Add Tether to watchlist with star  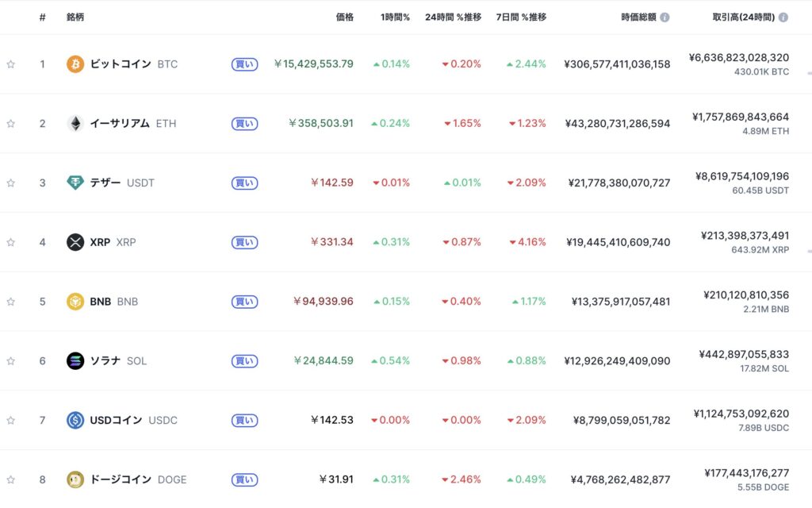[x=10, y=183]
